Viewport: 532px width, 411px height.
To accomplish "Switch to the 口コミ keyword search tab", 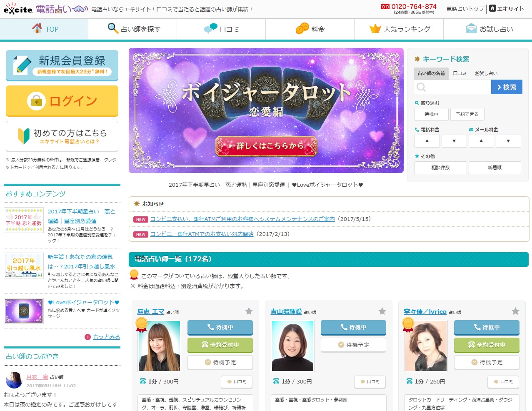I will tap(460, 73).
